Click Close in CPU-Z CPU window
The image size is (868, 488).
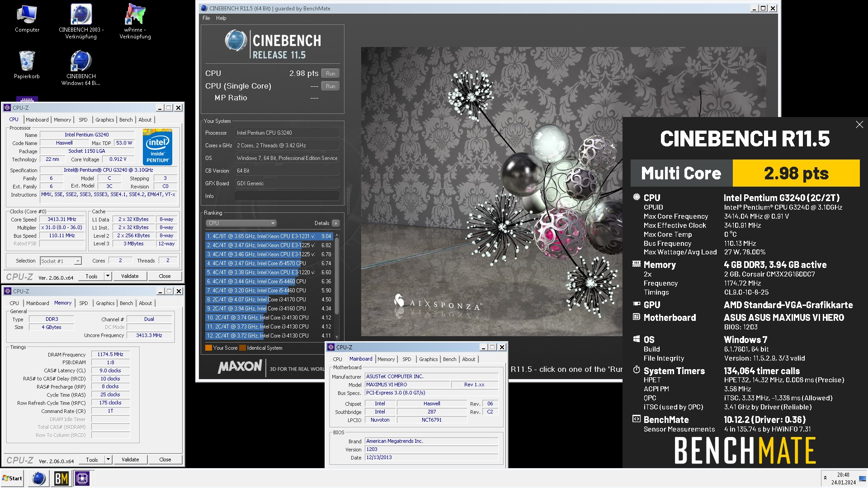[165, 276]
